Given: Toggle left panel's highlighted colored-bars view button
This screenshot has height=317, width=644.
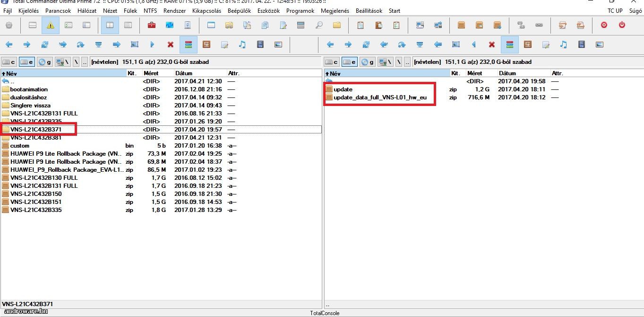Looking at the screenshot, I should pos(189,44).
